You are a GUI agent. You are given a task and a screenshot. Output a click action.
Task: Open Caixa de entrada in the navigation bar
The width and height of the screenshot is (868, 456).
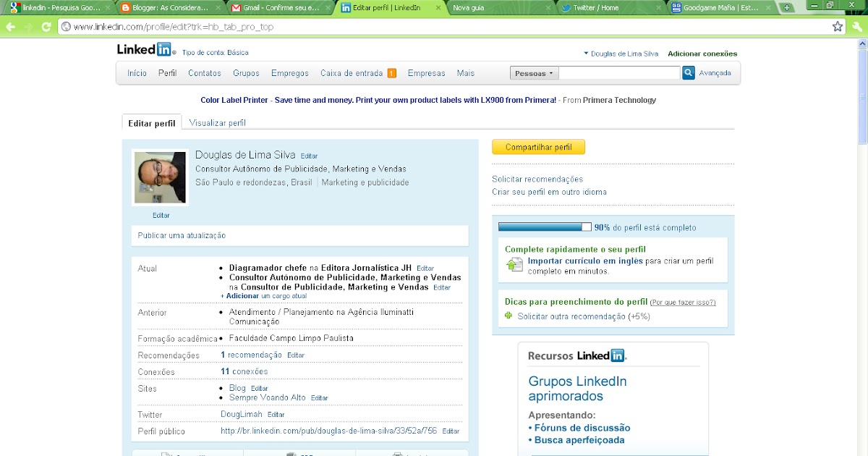(352, 73)
